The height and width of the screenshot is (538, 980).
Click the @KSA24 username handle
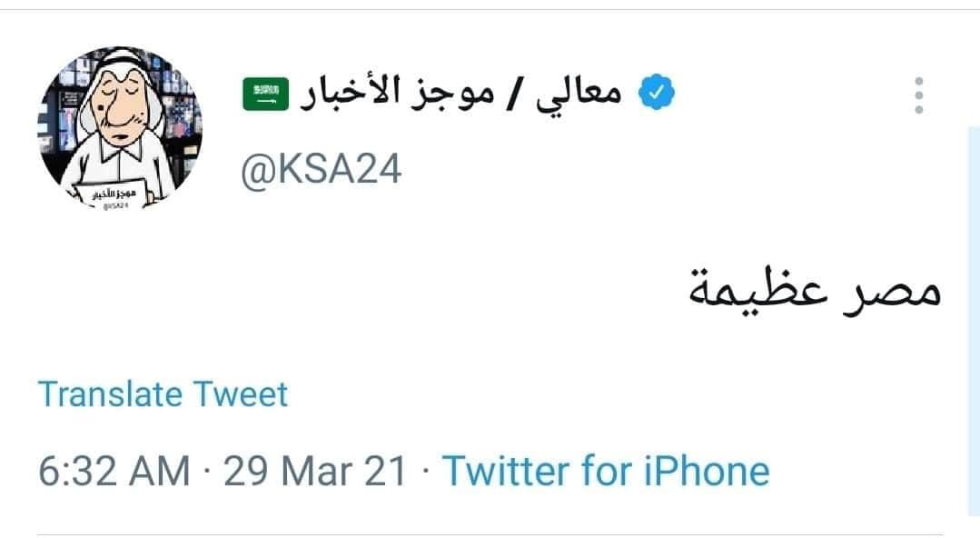click(x=321, y=169)
